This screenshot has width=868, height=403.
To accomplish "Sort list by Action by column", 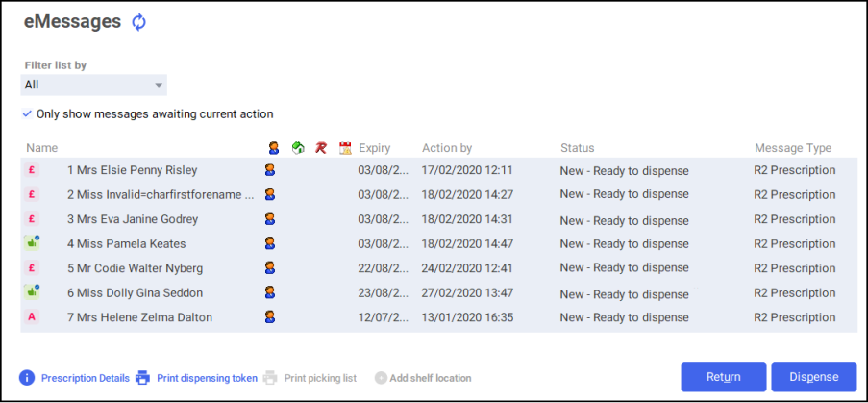I will coord(447,148).
